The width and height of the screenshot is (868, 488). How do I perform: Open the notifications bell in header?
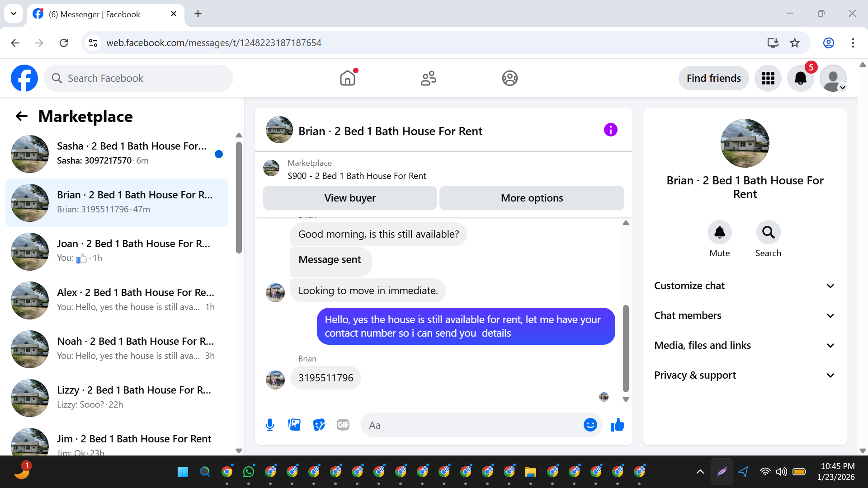800,78
